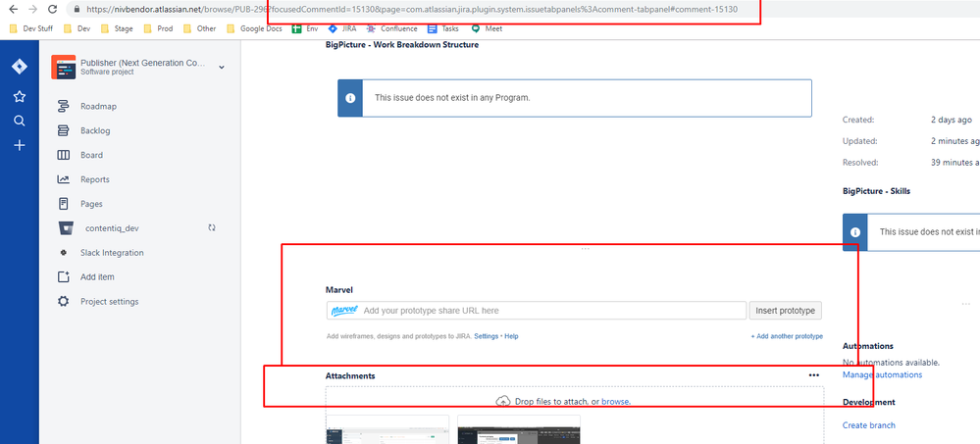Click Create branch link
This screenshot has width=980, height=444.
[869, 425]
